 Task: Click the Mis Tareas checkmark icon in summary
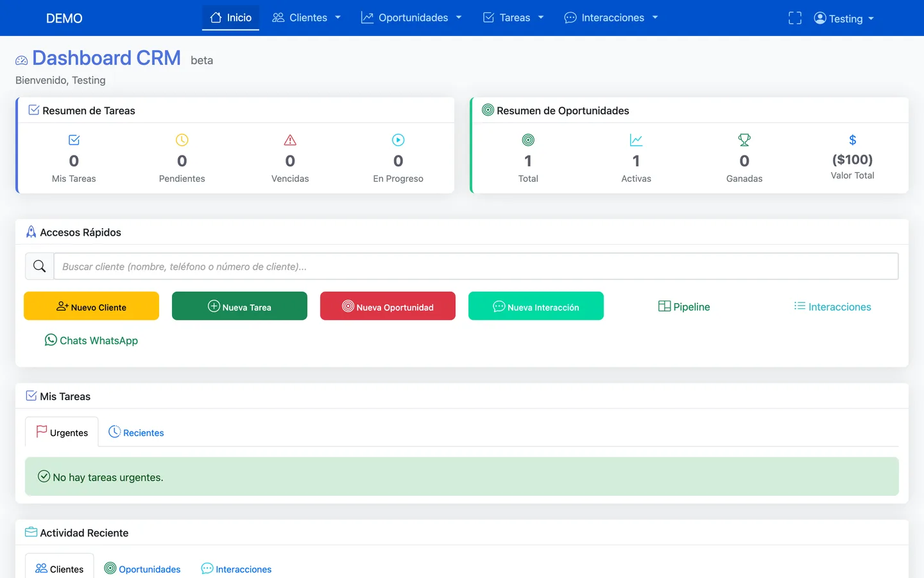[x=74, y=140]
